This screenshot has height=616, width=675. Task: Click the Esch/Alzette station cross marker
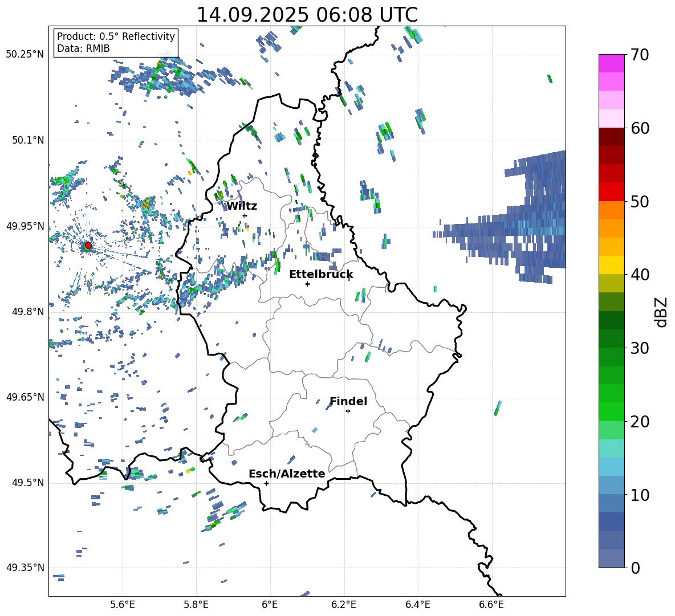[x=266, y=483]
